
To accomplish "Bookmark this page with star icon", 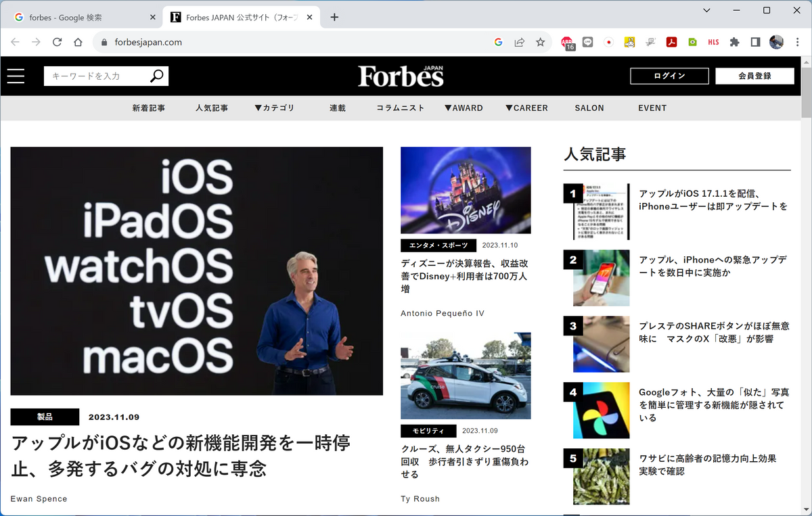I will coord(540,42).
